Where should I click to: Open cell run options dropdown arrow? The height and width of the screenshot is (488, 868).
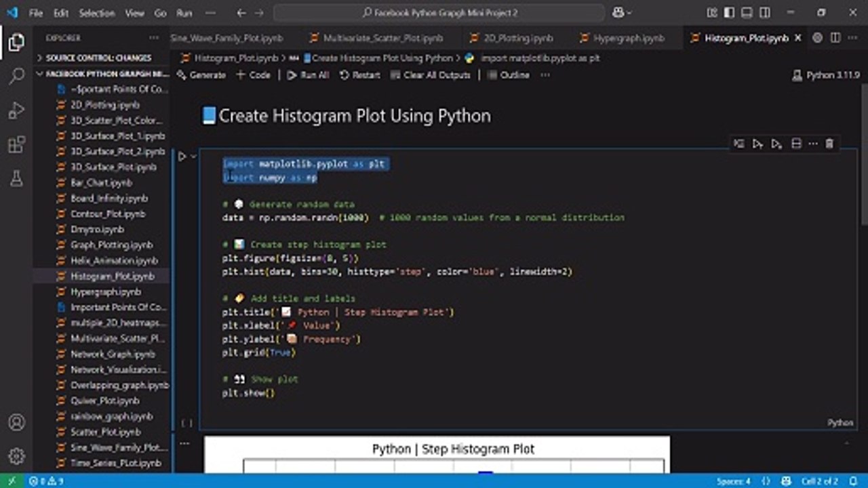193,157
